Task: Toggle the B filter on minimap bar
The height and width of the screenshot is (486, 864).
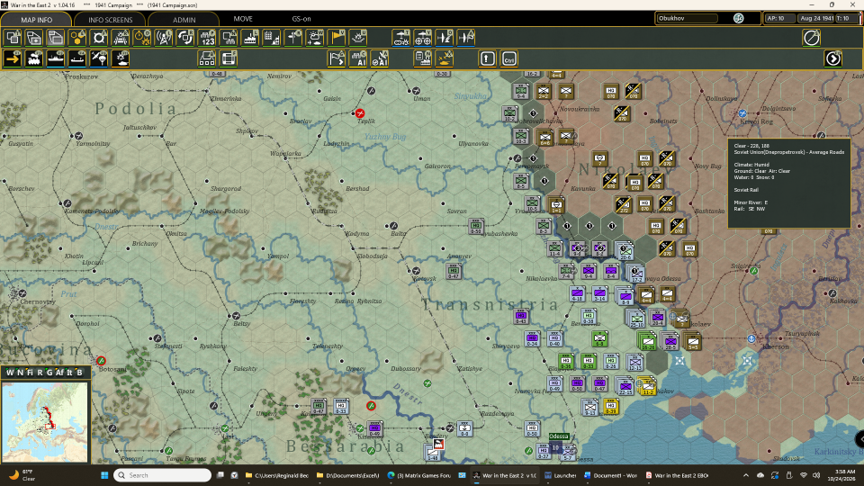Action: tap(79, 372)
